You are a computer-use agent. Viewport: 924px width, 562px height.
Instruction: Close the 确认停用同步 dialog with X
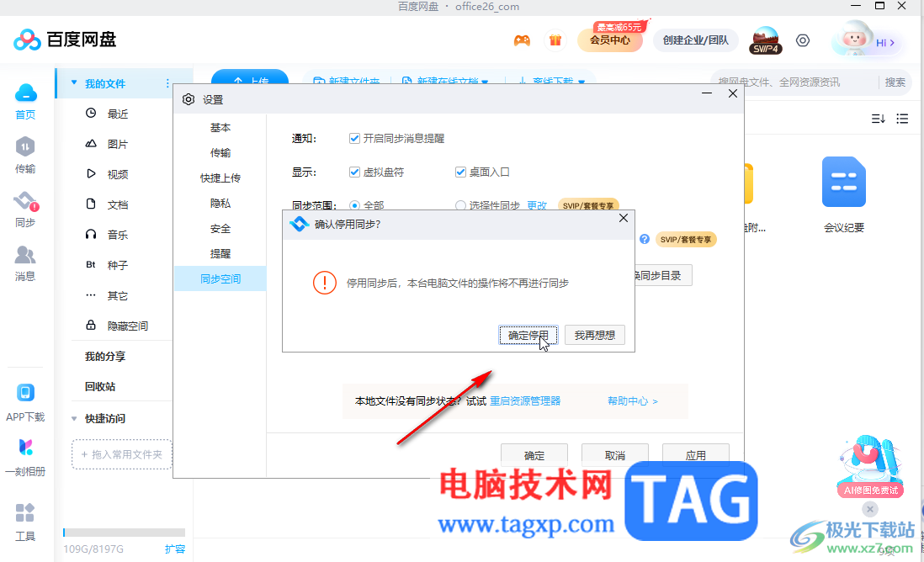point(624,218)
